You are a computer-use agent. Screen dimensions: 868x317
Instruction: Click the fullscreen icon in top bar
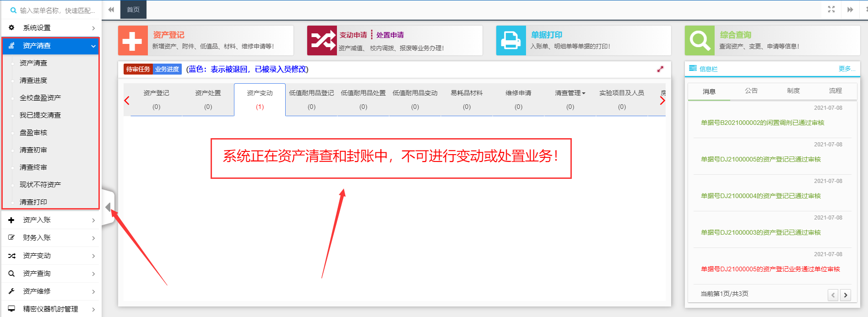click(831, 9)
